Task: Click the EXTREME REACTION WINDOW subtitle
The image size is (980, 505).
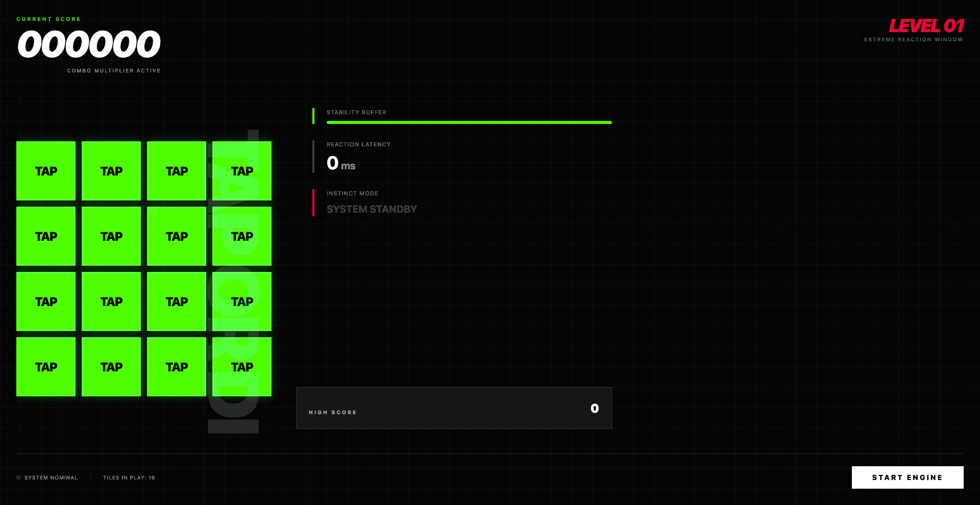Action: click(x=914, y=40)
